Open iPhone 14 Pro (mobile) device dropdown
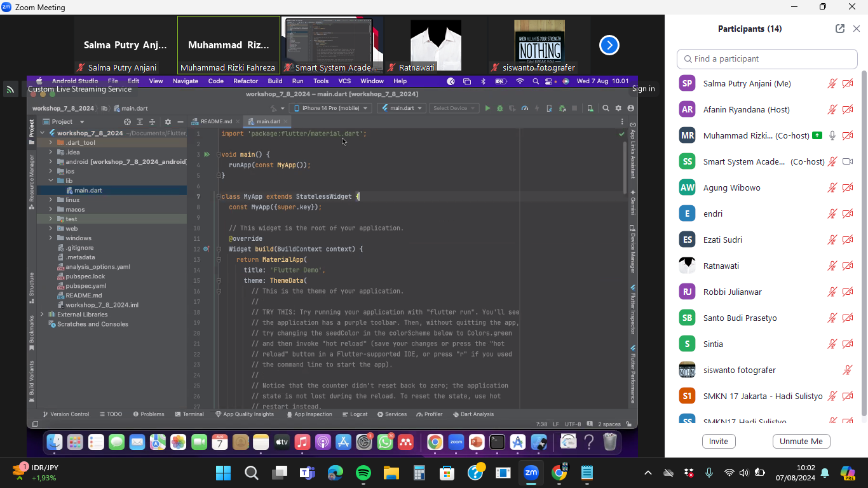The height and width of the screenshot is (488, 868). click(330, 108)
